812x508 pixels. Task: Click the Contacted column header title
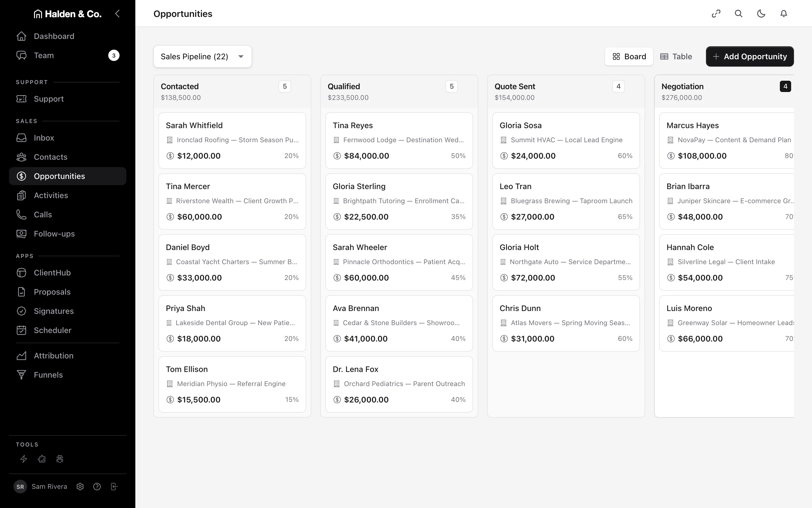tap(180, 86)
